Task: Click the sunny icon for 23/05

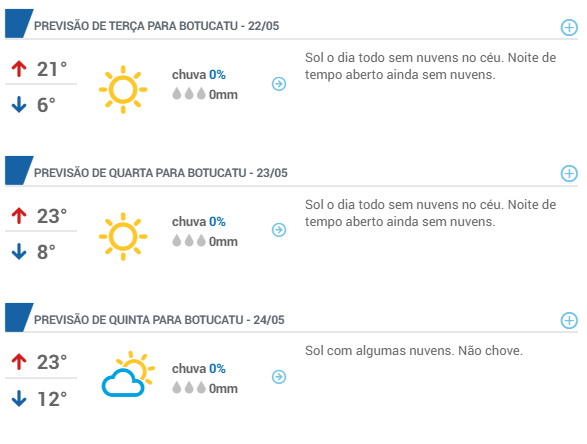Action: point(123,236)
